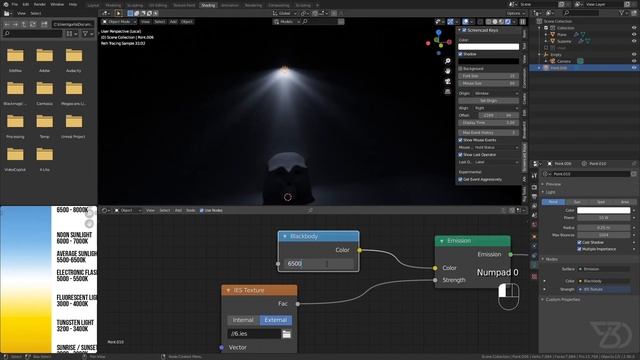The width and height of the screenshot is (640, 360).
Task: Open the Add menu in viewport header
Action: [x=173, y=22]
